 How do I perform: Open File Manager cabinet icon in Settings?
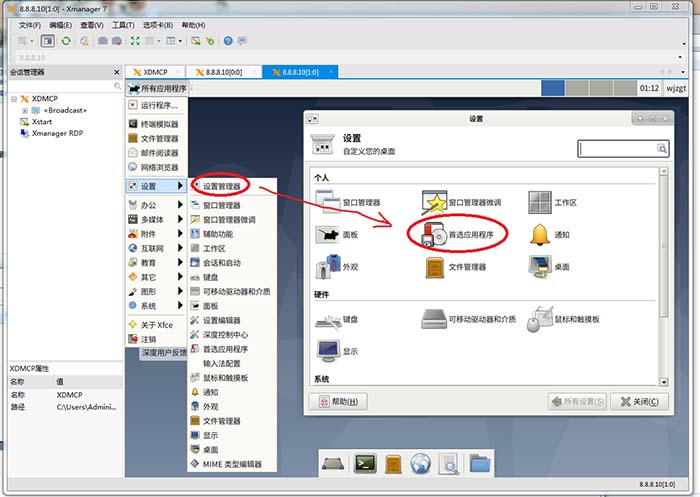(x=434, y=267)
